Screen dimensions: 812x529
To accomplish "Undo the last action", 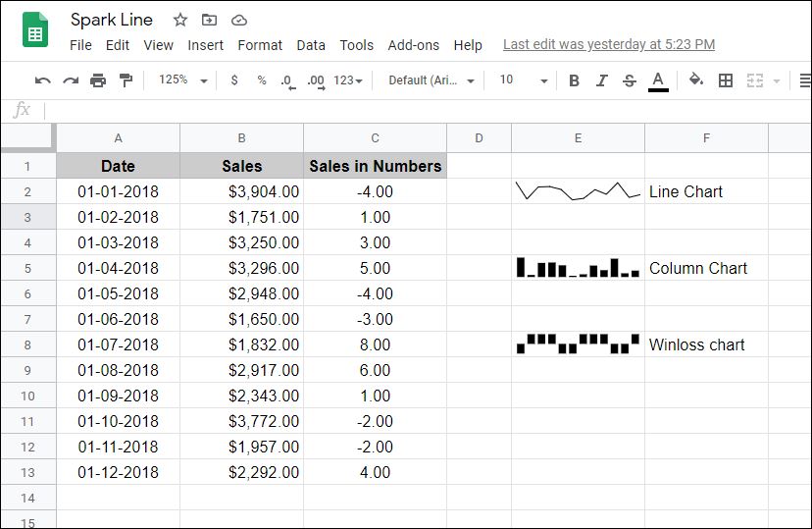I will (x=42, y=80).
